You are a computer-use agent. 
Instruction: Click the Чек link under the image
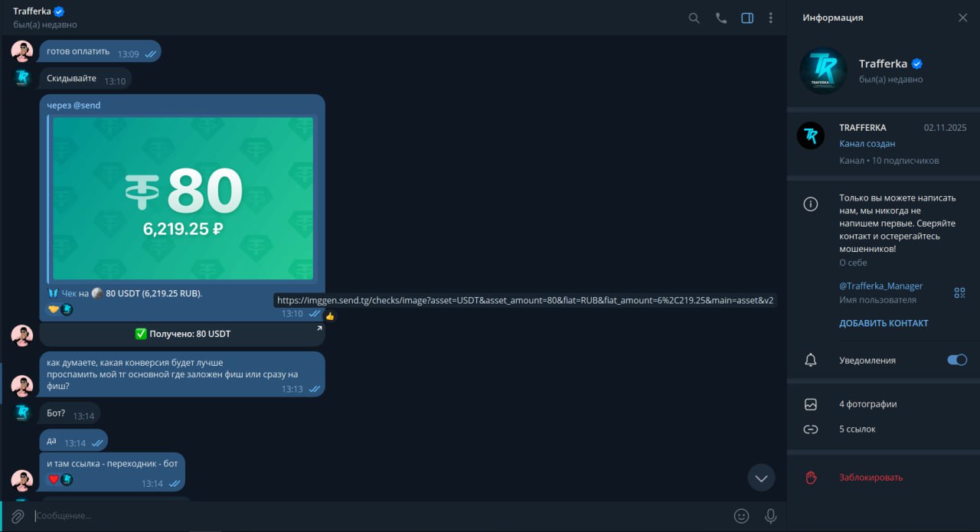point(69,293)
